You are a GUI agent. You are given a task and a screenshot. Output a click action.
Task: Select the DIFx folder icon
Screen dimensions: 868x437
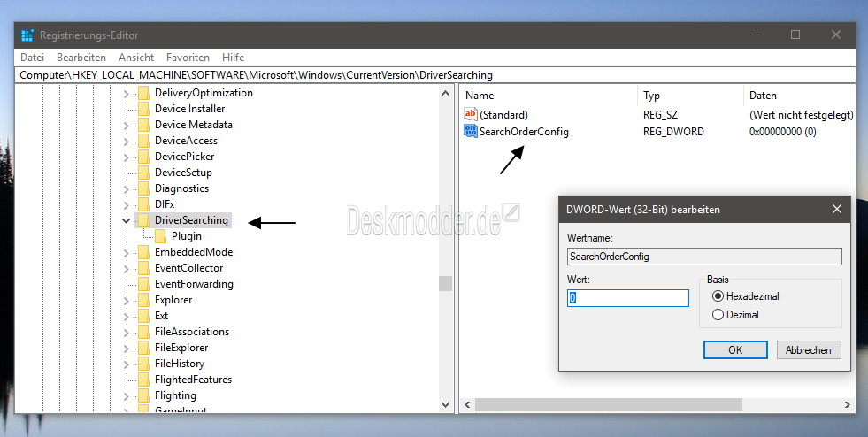coord(143,204)
